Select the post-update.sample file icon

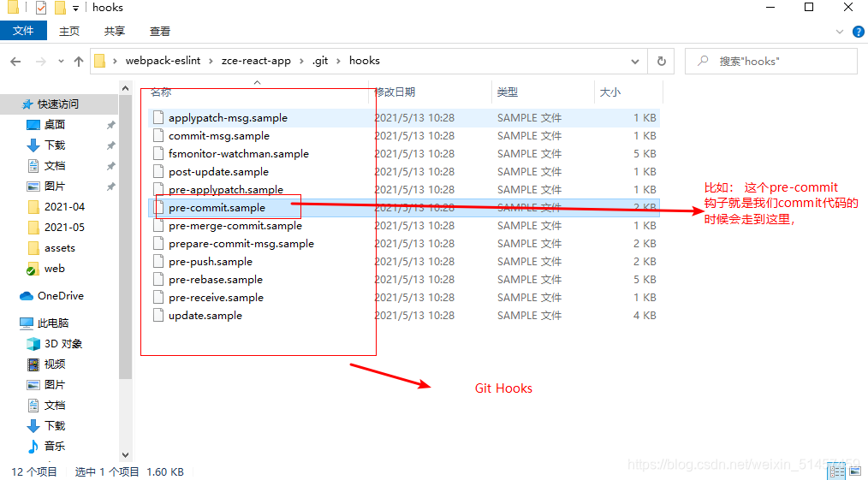pyautogui.click(x=158, y=171)
